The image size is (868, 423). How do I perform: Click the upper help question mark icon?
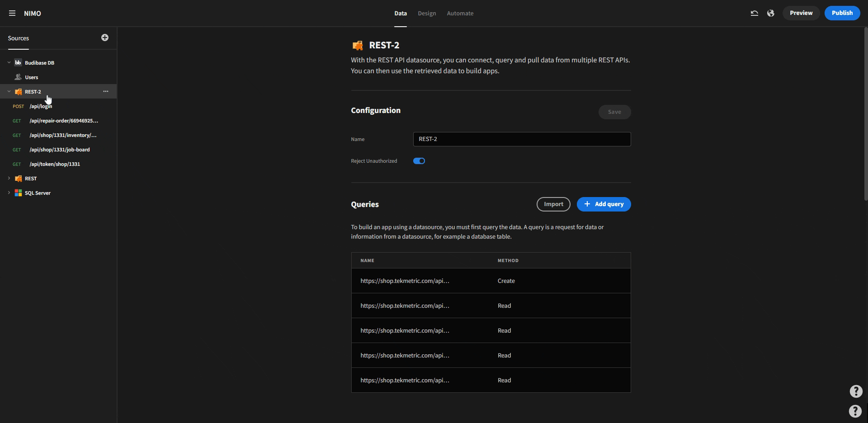point(856,391)
